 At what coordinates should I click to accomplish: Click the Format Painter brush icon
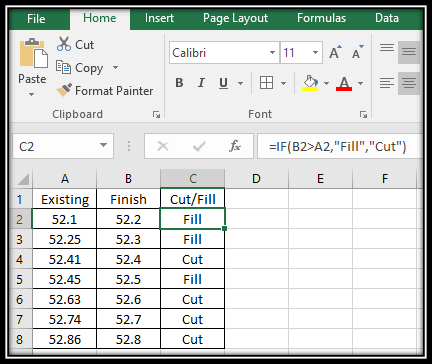(64, 90)
